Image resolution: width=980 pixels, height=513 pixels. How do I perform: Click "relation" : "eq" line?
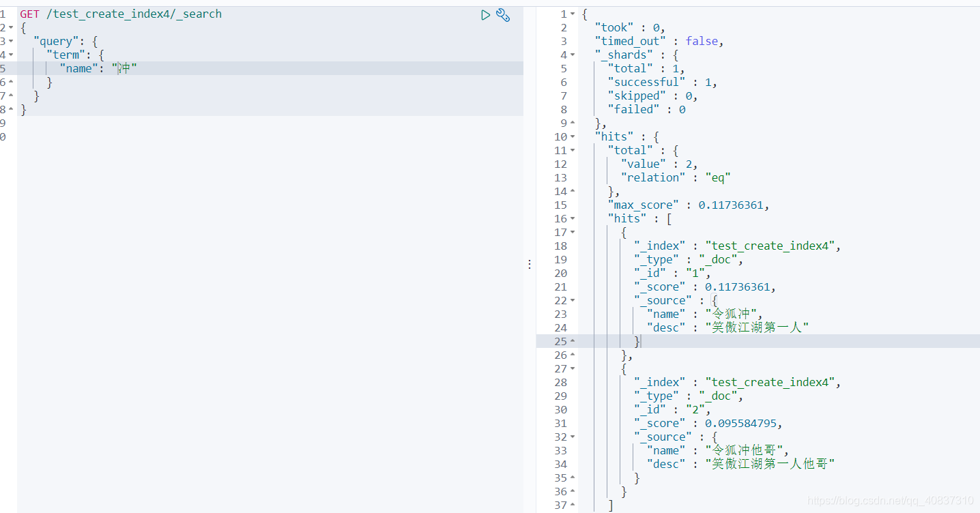tap(676, 177)
